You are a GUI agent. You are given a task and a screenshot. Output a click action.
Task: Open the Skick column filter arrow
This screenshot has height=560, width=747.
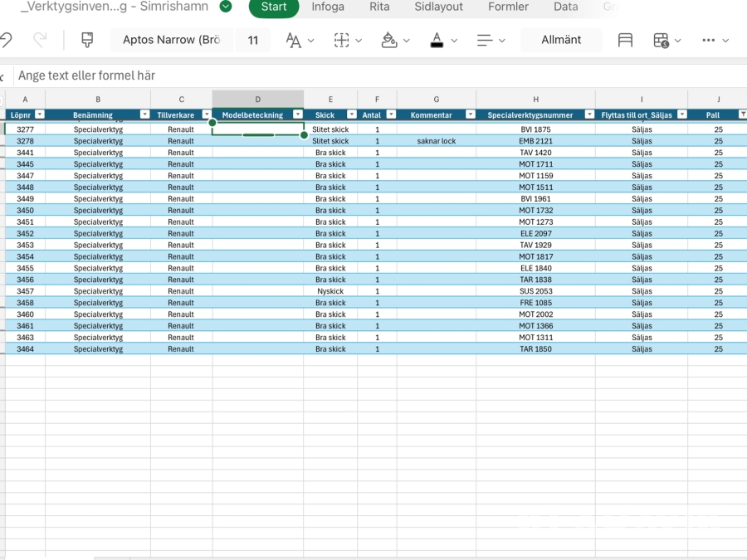click(351, 114)
